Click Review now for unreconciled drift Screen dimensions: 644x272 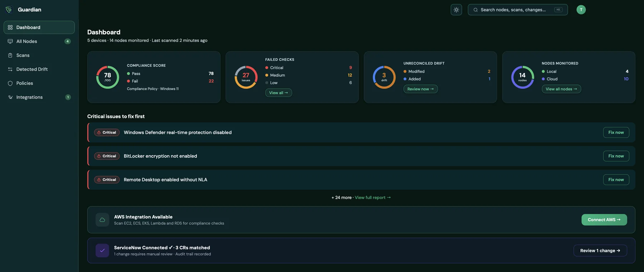pos(420,89)
